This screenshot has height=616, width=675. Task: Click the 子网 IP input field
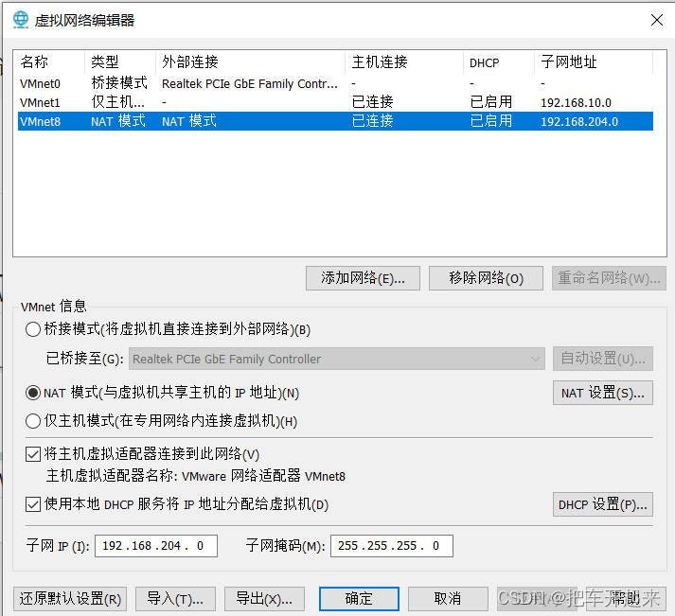(x=156, y=546)
